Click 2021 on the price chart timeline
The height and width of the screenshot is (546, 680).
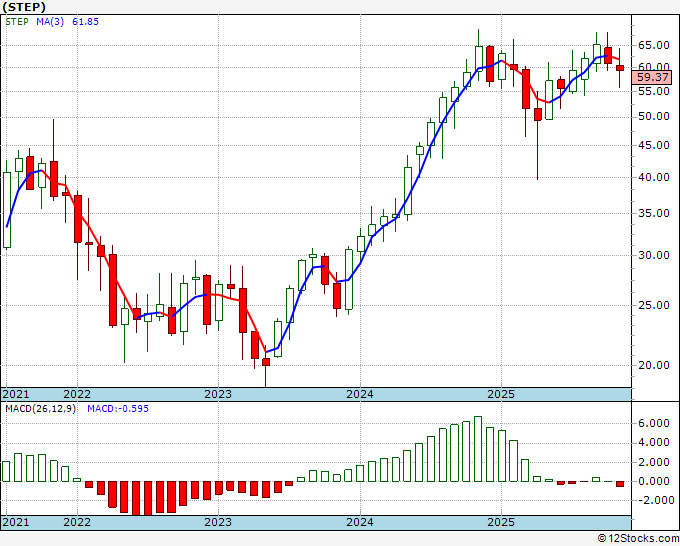(16, 394)
